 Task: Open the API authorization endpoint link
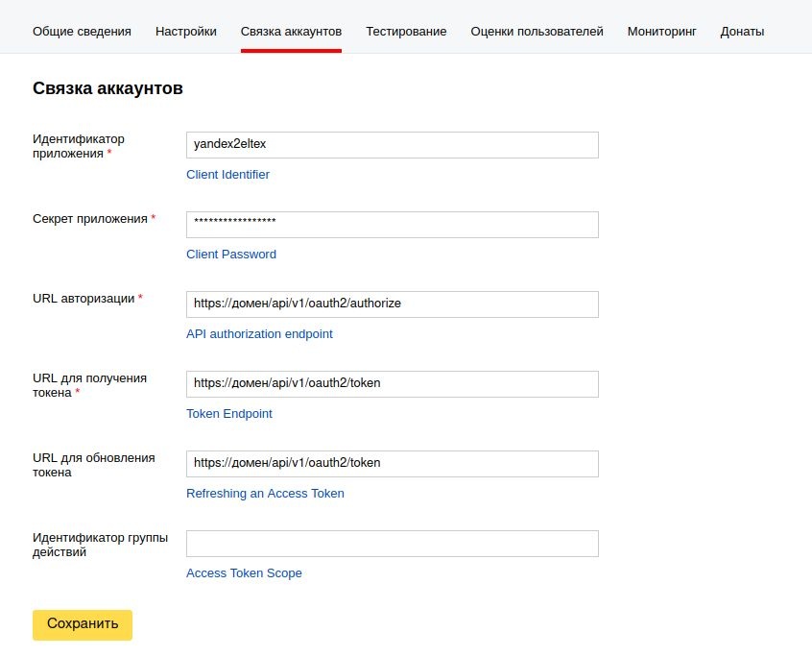tap(259, 334)
